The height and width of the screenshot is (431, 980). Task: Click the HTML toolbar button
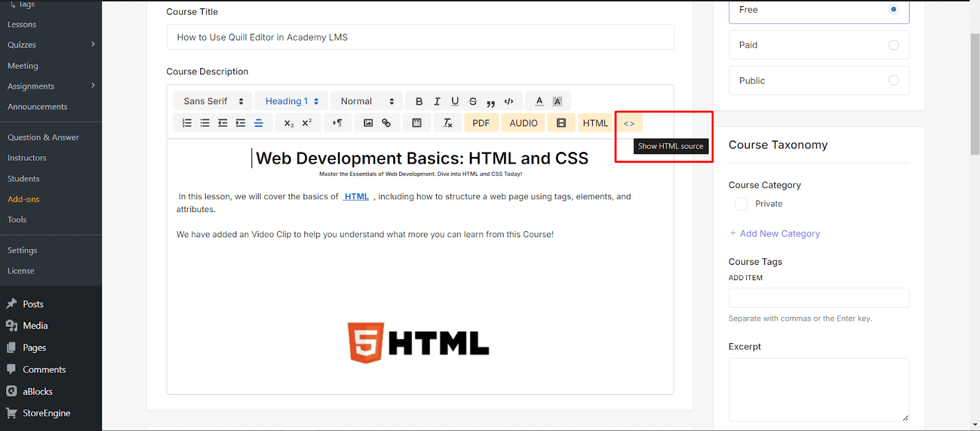point(595,123)
